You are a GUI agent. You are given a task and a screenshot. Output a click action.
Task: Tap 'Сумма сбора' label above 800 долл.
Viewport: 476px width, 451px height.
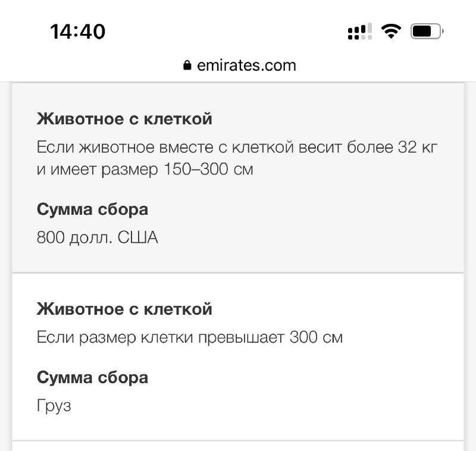92,209
